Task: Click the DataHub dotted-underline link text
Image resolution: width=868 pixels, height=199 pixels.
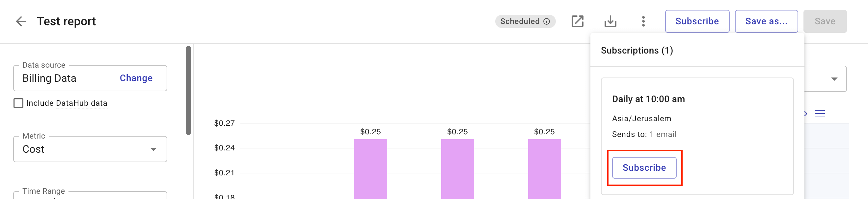Action: [x=81, y=103]
